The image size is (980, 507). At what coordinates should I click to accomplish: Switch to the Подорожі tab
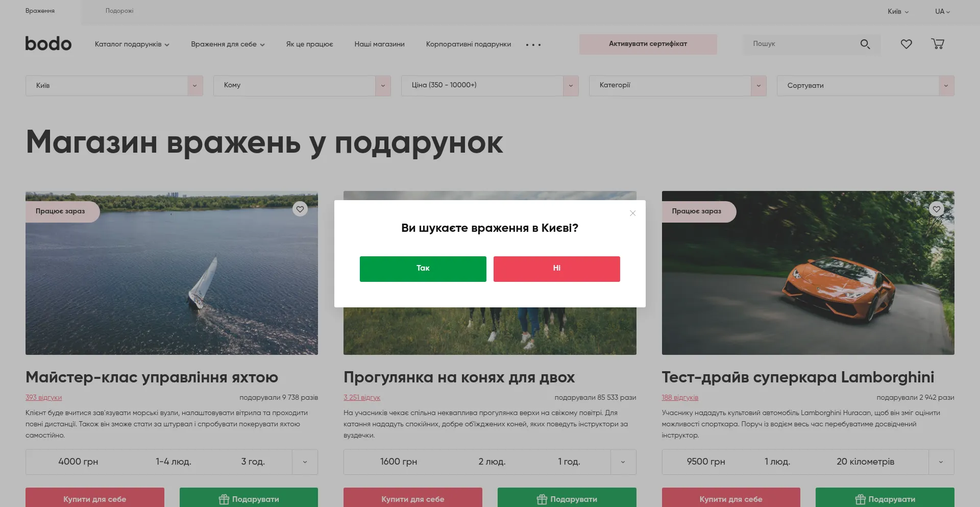pyautogui.click(x=119, y=11)
